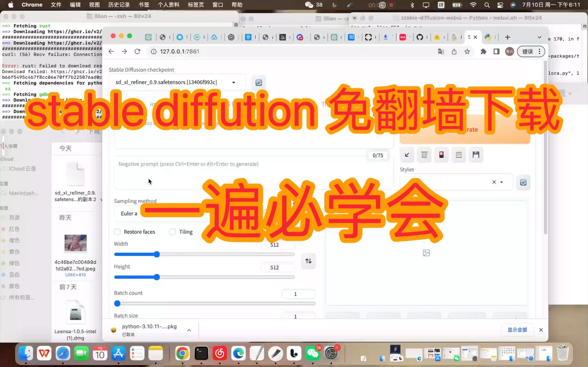Screen dimensions: 588x367
Task: Open the Chrome profile avatar
Action: [x=510, y=51]
